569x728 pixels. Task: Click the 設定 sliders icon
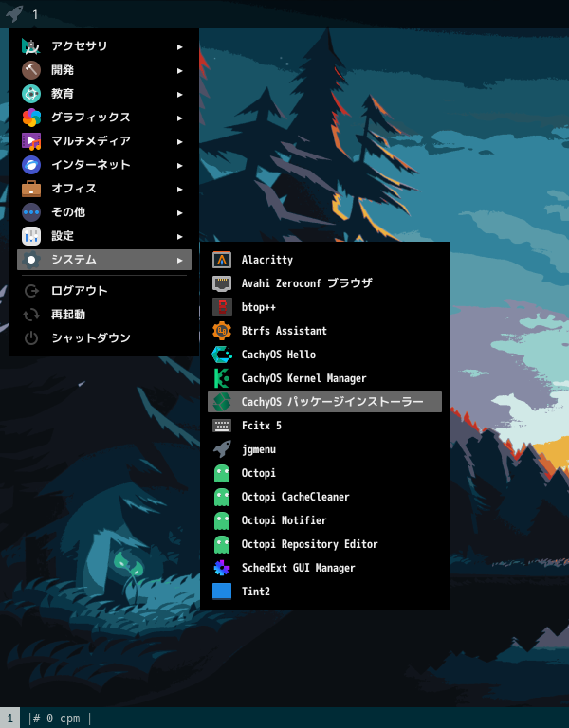click(31, 236)
